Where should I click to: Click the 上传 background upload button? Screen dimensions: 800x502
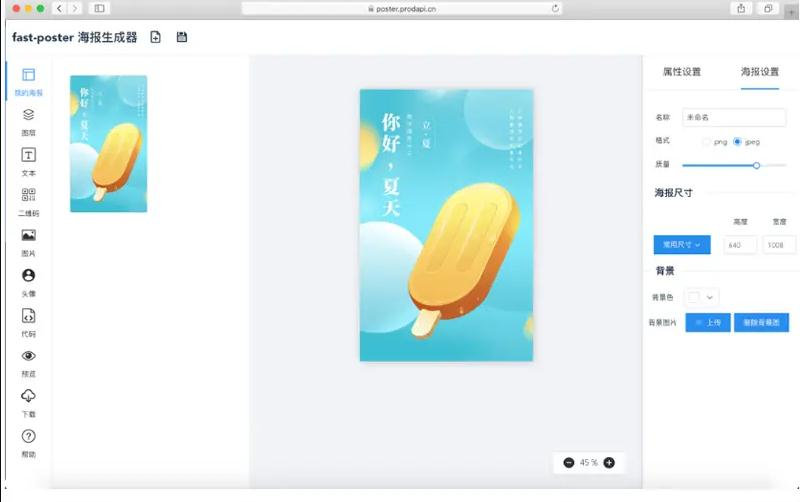pos(708,322)
